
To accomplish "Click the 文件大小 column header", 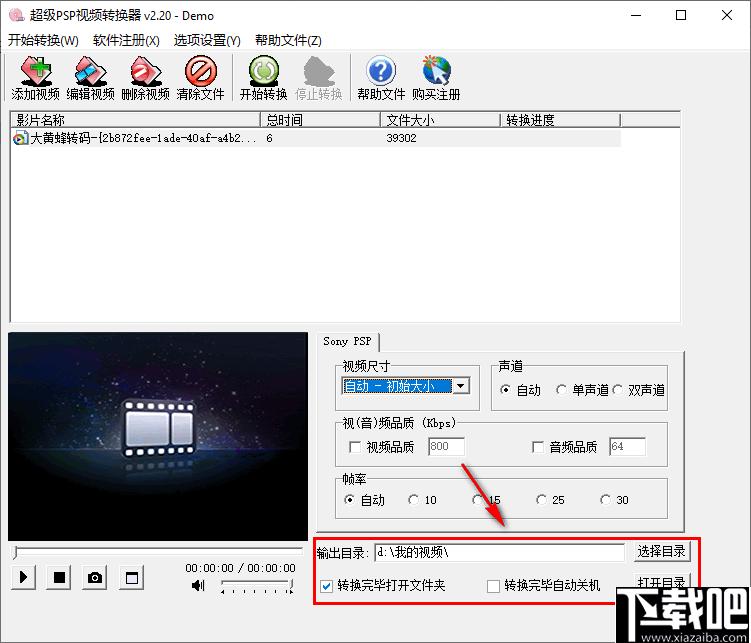I will [441, 120].
